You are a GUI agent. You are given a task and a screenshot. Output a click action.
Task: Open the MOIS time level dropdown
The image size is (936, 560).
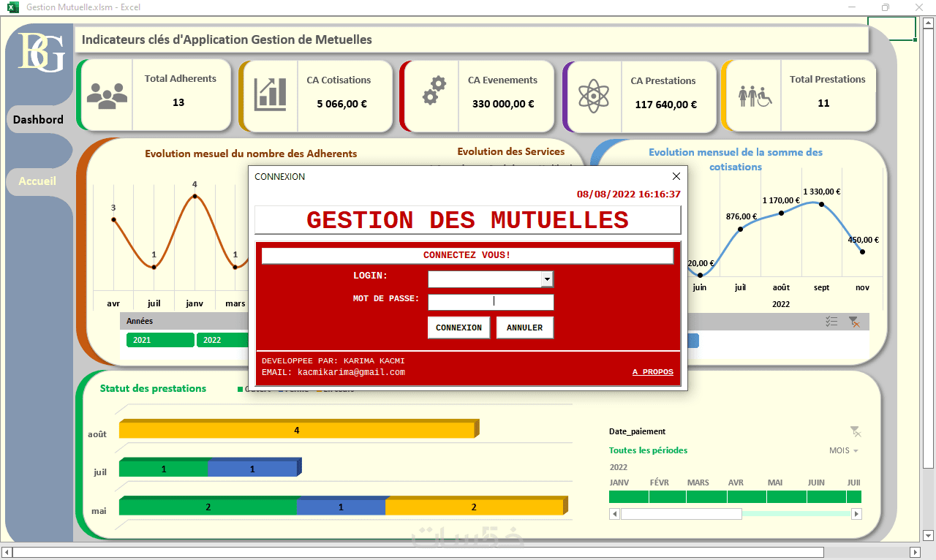[844, 450]
